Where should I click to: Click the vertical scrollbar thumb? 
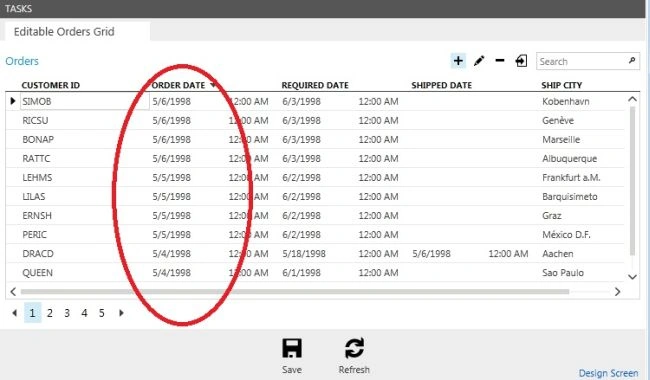[632, 180]
